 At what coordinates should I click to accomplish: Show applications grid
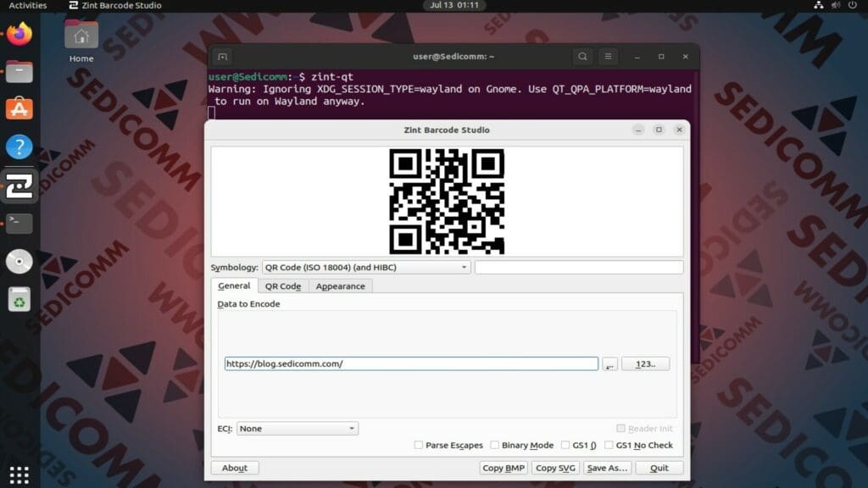point(19,474)
